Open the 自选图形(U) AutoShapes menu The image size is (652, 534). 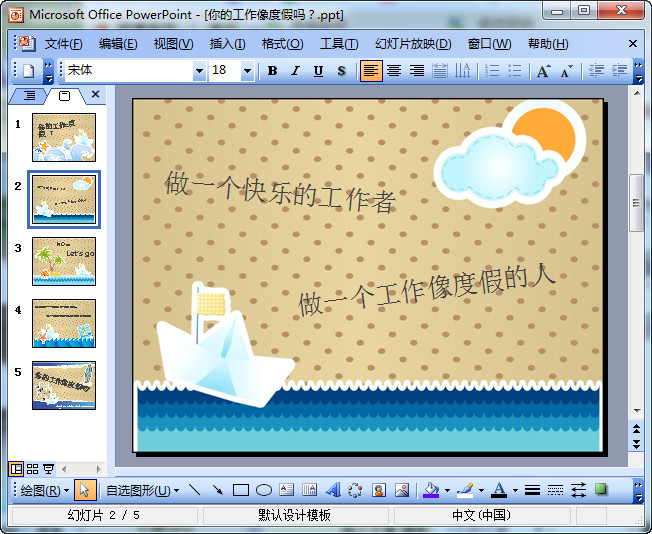[x=142, y=491]
